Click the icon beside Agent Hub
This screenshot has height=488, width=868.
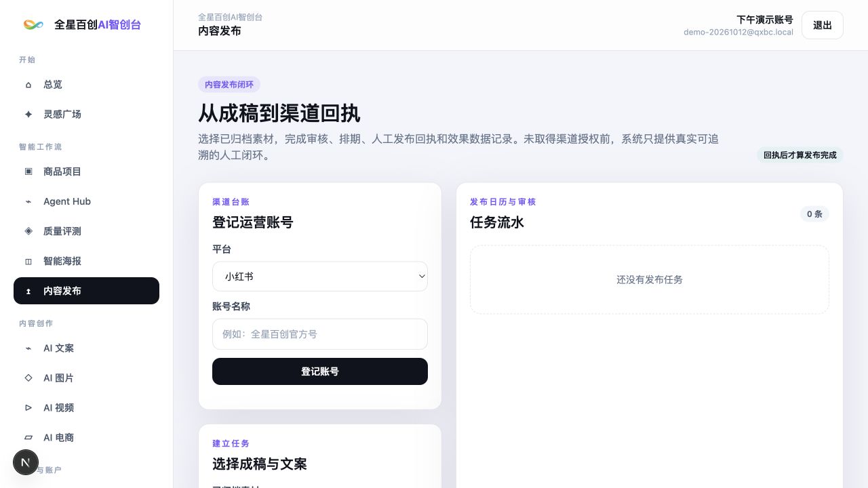(x=28, y=201)
